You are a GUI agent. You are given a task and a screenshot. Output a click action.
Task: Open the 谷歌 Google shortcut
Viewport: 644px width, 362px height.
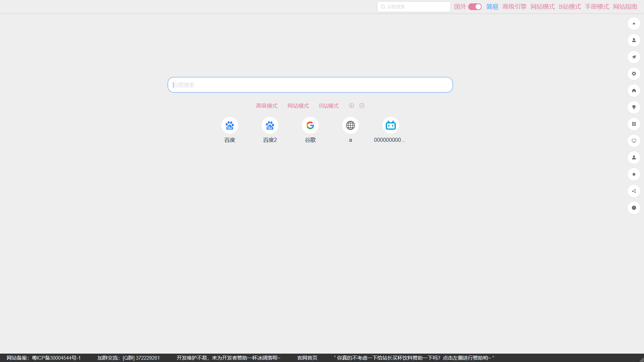(x=310, y=126)
